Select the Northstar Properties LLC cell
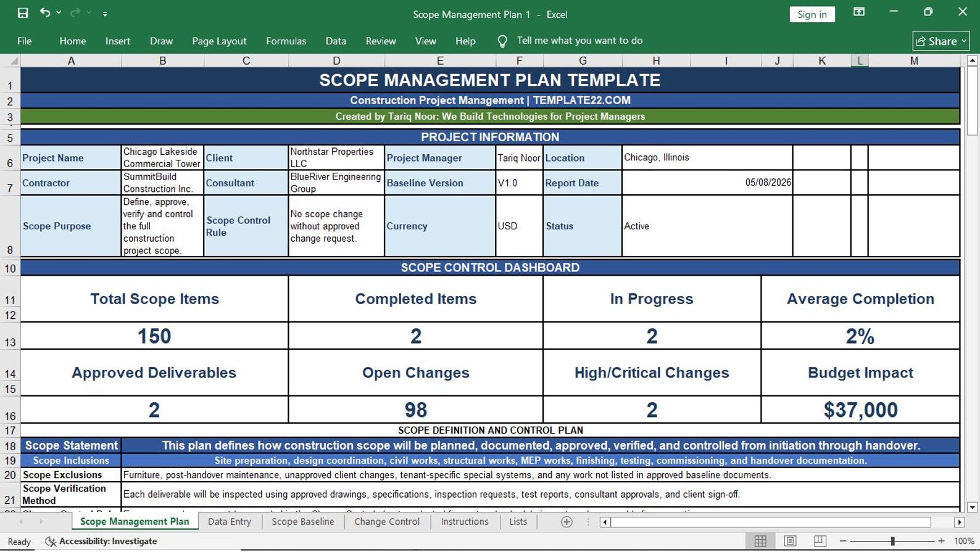 coord(336,157)
